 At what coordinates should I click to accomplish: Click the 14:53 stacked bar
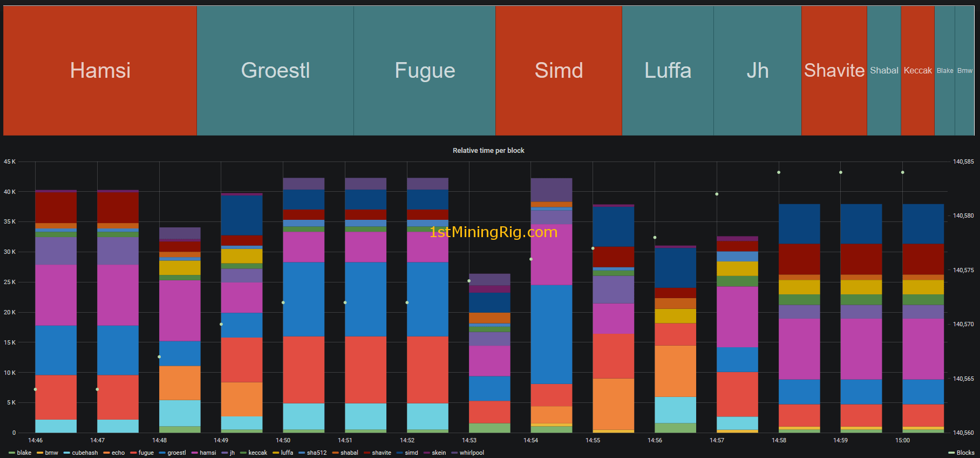(x=489, y=353)
